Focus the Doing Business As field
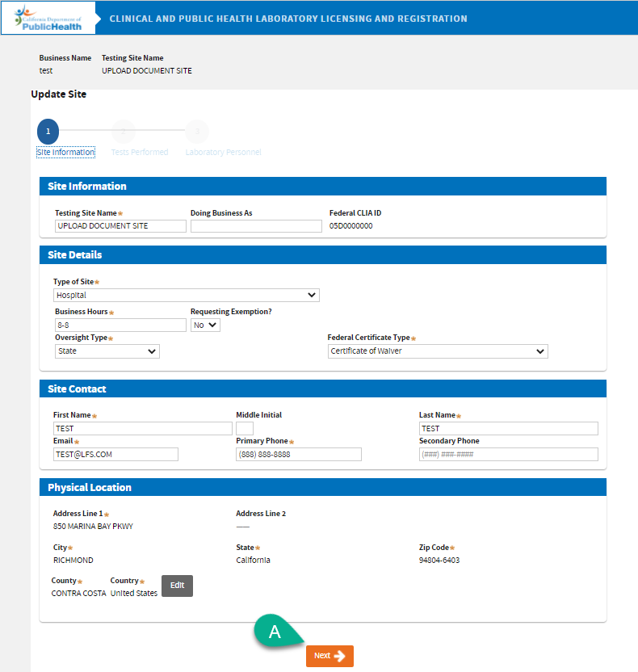 click(256, 226)
